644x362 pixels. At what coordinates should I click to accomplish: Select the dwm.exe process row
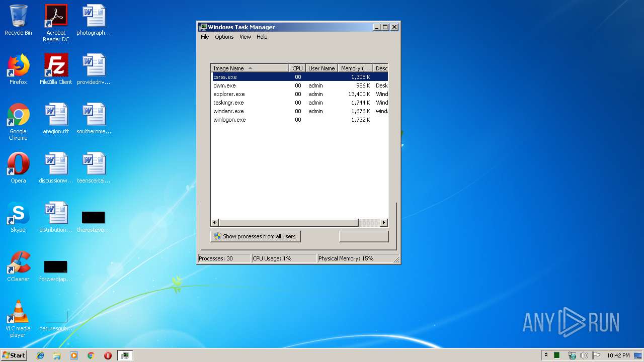[299, 85]
